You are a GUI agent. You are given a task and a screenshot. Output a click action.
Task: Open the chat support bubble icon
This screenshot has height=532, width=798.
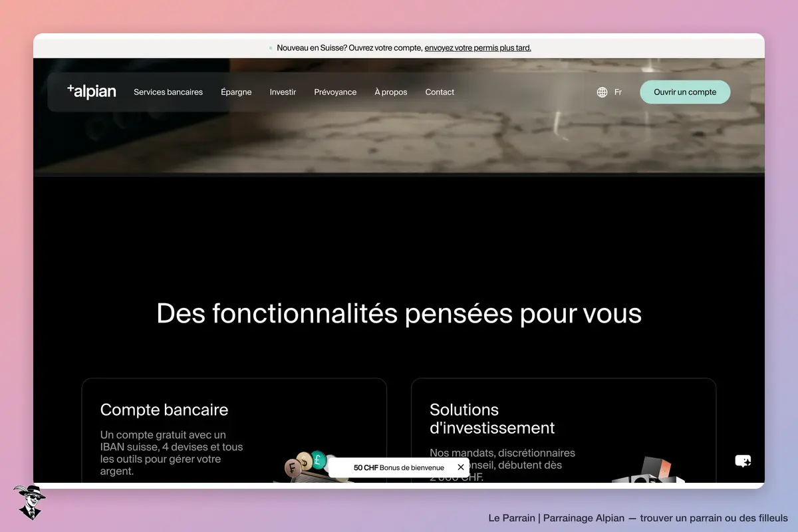pyautogui.click(x=743, y=461)
